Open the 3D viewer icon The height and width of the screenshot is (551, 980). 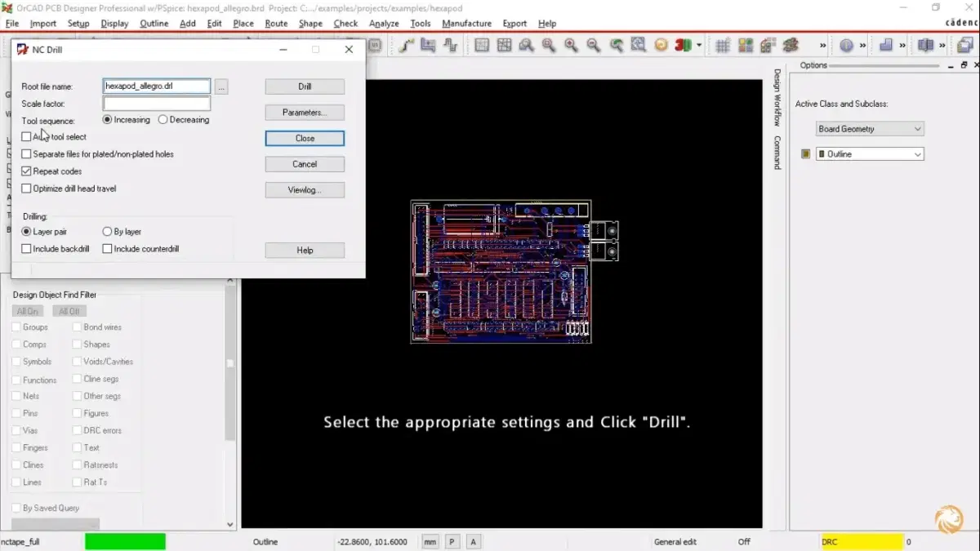[x=683, y=46]
